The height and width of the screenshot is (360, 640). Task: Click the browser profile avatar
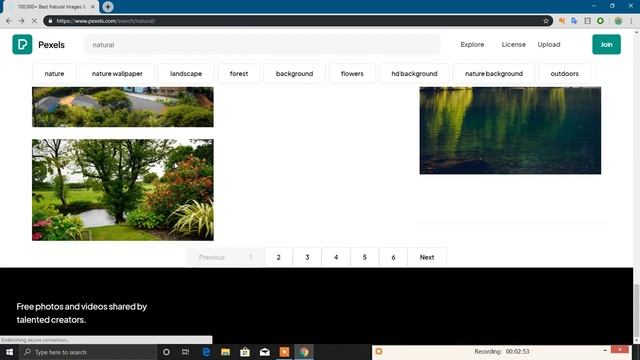point(618,21)
